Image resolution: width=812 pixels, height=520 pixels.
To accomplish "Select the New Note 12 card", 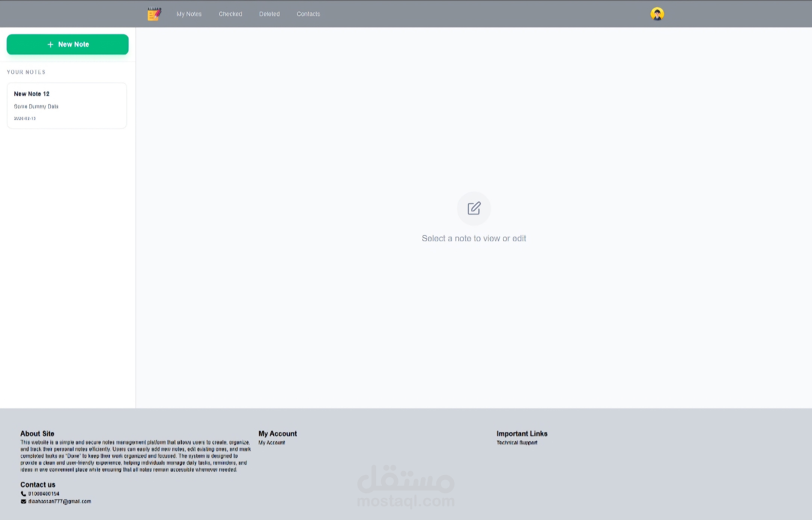I will point(67,105).
